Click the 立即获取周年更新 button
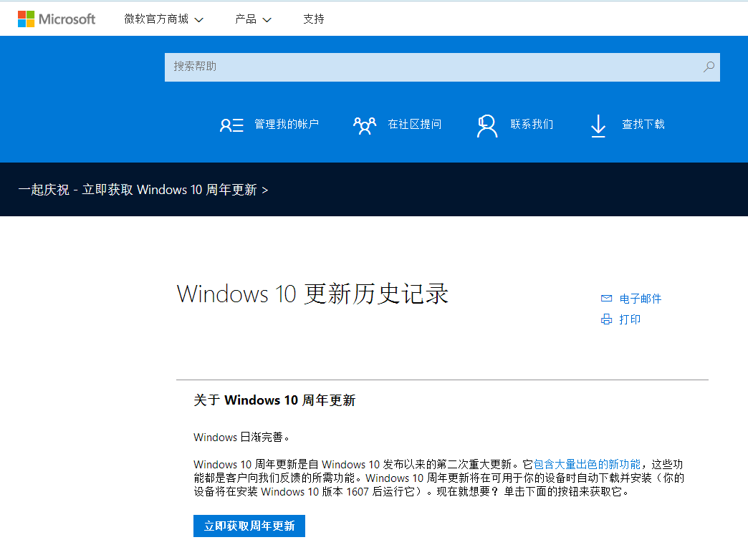748x560 pixels. (249, 526)
